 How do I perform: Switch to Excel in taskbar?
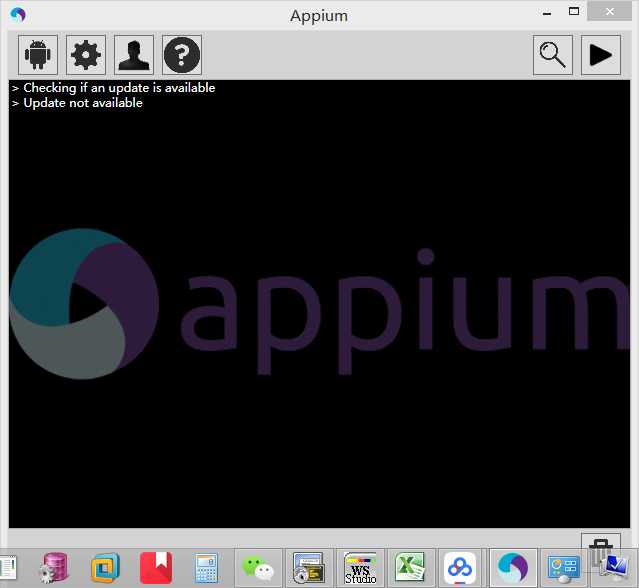pyautogui.click(x=411, y=568)
